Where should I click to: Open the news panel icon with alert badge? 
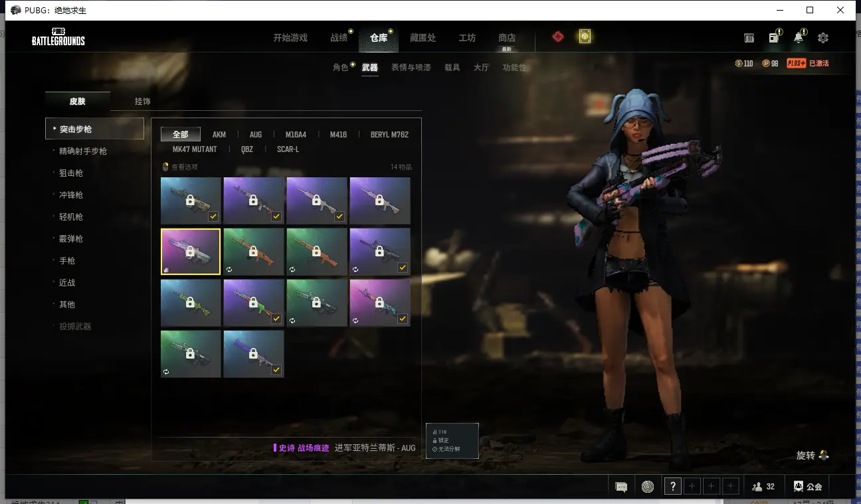click(774, 37)
